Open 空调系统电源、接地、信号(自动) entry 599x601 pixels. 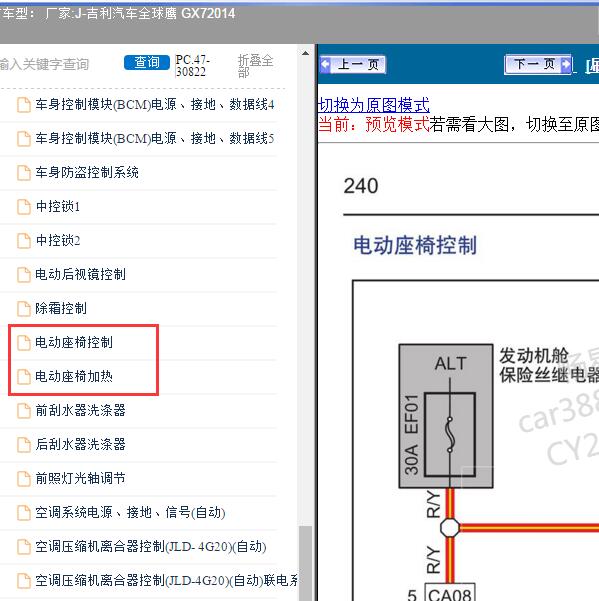(130, 512)
